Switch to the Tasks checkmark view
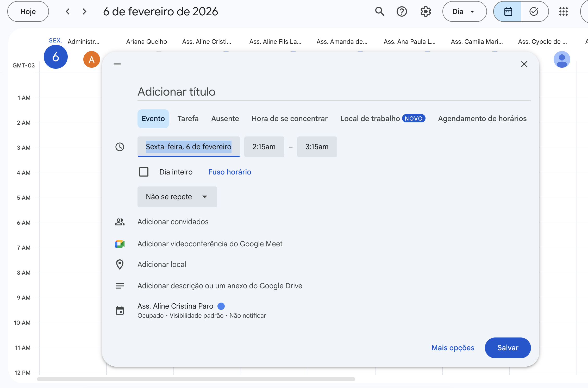 (x=534, y=11)
